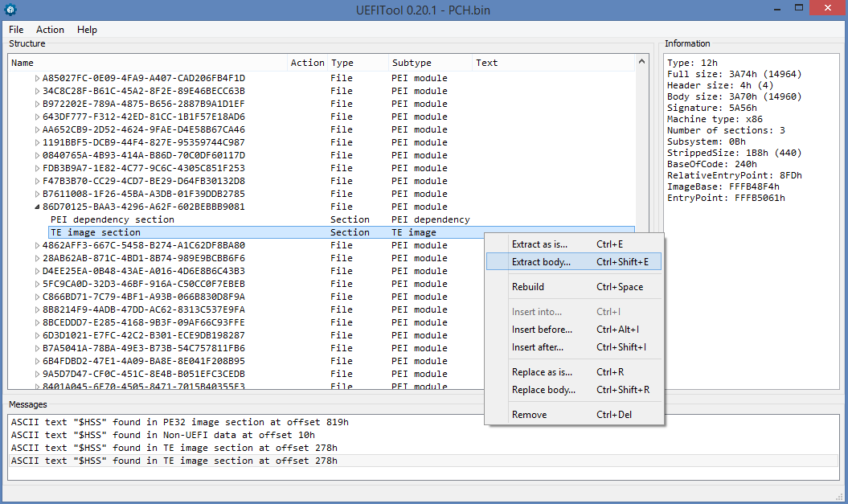Expand the A85027FC-0E09-4FA9 file node

37,79
